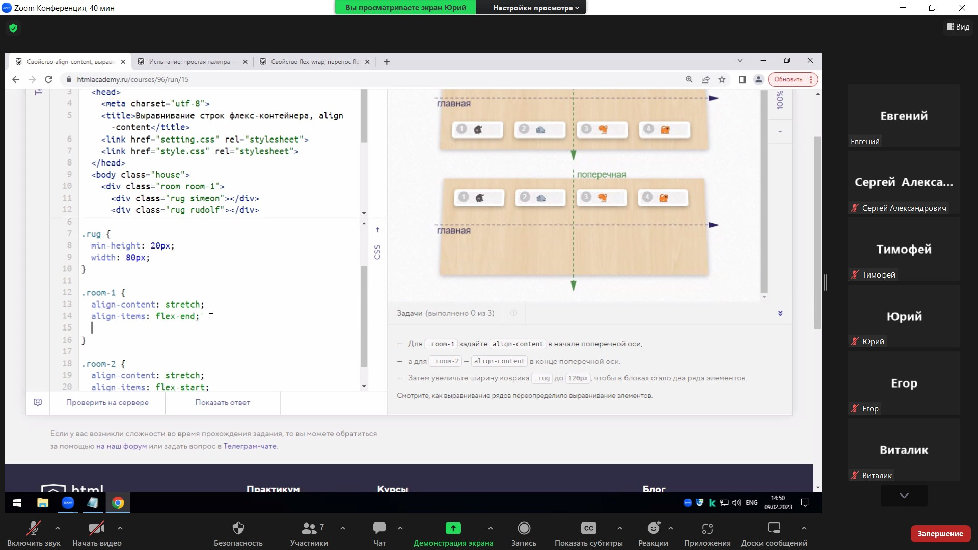
Task: Open the Чат panel
Action: point(379,534)
